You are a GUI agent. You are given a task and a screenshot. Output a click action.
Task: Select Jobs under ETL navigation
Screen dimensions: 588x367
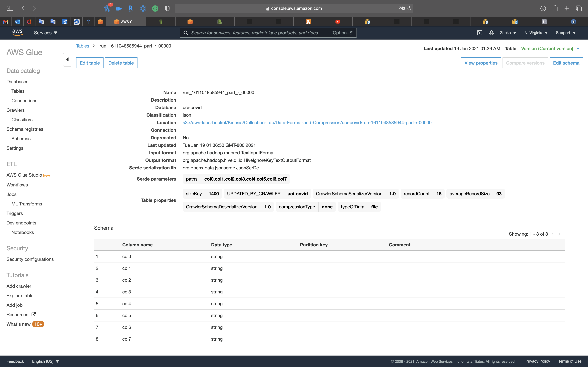pyautogui.click(x=11, y=194)
